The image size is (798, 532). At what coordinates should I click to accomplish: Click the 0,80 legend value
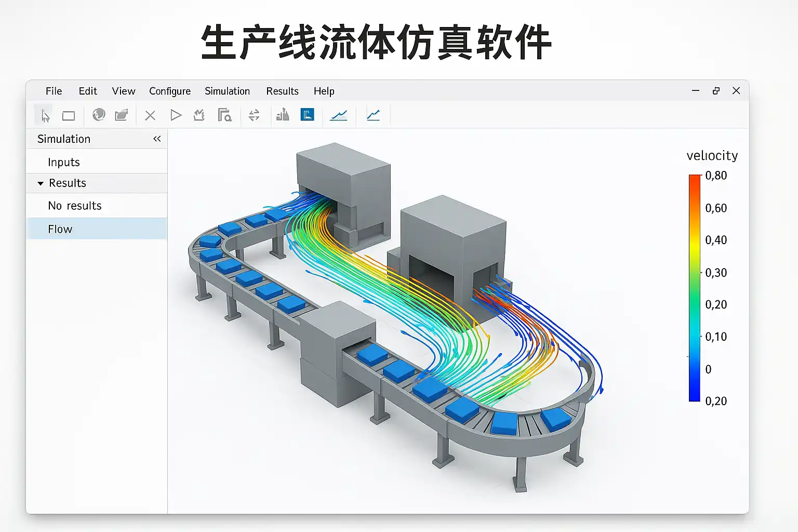(716, 176)
